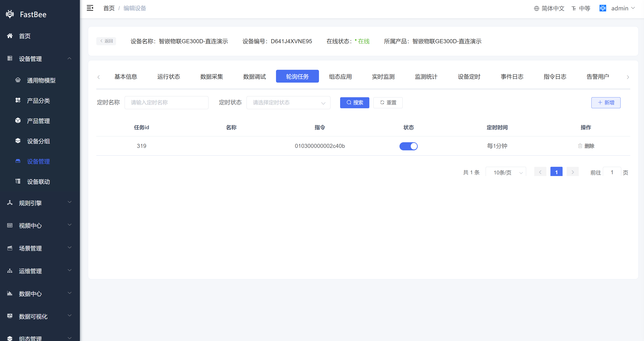Click the sidebar collapse hamburger icon
This screenshot has width=644, height=341.
tap(90, 8)
